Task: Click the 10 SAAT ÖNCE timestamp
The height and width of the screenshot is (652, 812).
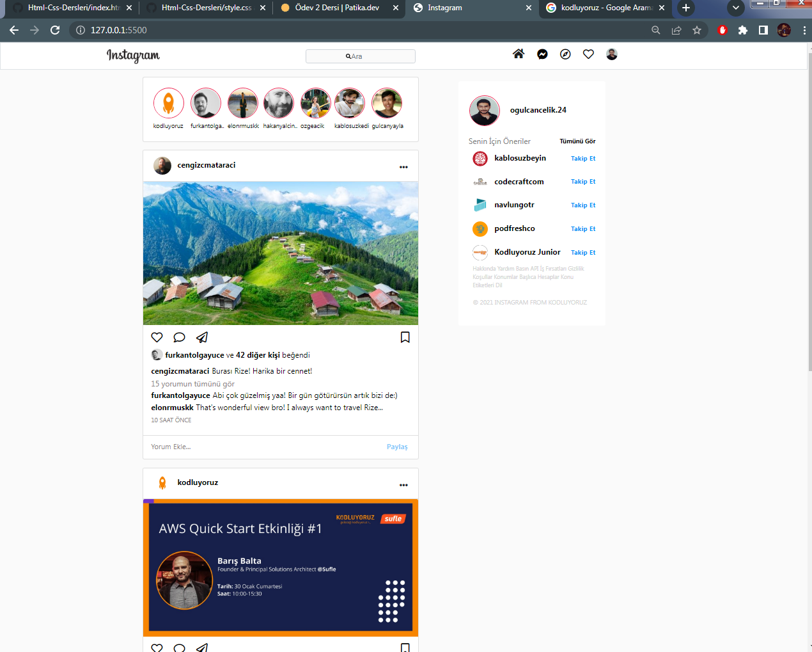Action: [x=171, y=420]
